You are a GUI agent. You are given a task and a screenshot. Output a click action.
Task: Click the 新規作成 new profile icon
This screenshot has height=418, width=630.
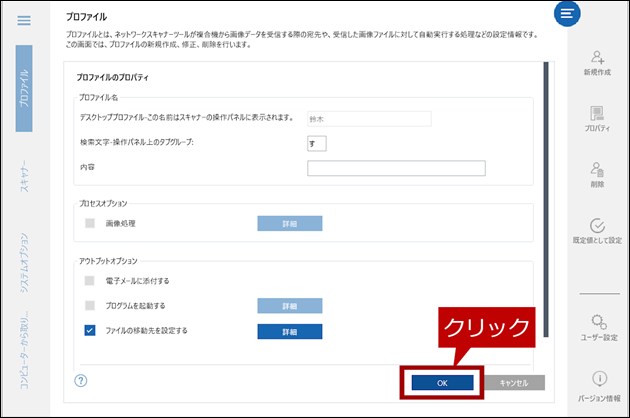[596, 58]
